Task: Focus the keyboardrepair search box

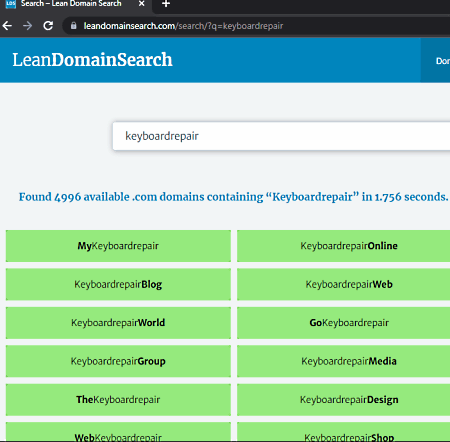Action: [x=281, y=136]
